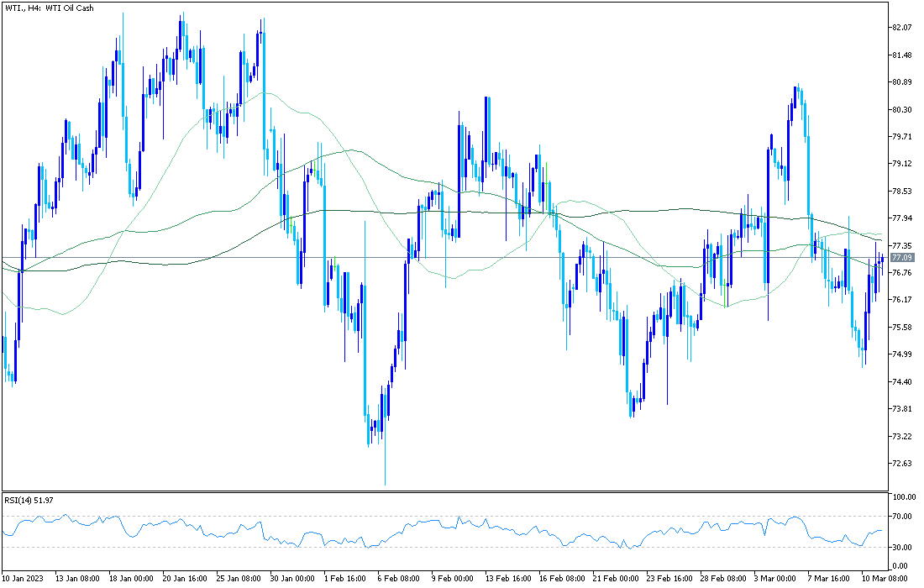Click the chart title 'WTI., H4: WTI Oil Cash'
The image size is (924, 588).
click(50, 8)
